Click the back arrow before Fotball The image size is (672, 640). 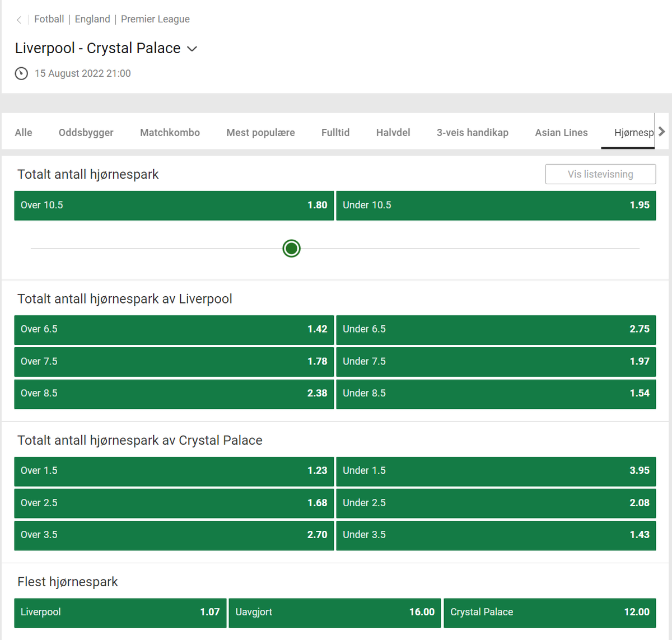pyautogui.click(x=18, y=20)
